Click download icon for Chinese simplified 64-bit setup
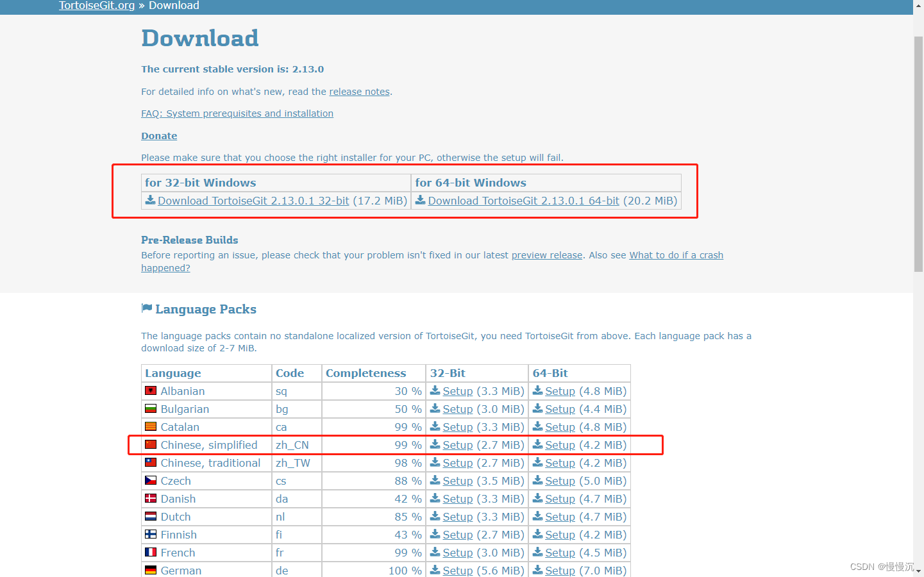 coord(538,444)
